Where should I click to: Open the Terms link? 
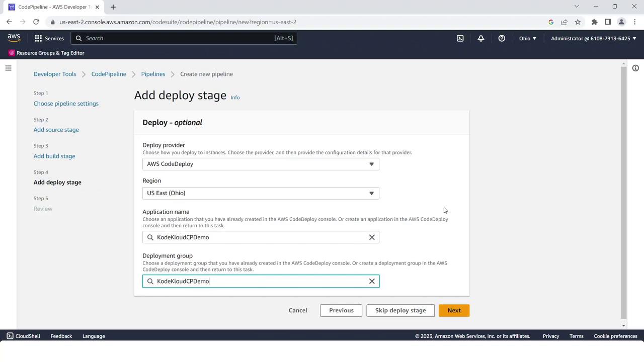pos(577,336)
